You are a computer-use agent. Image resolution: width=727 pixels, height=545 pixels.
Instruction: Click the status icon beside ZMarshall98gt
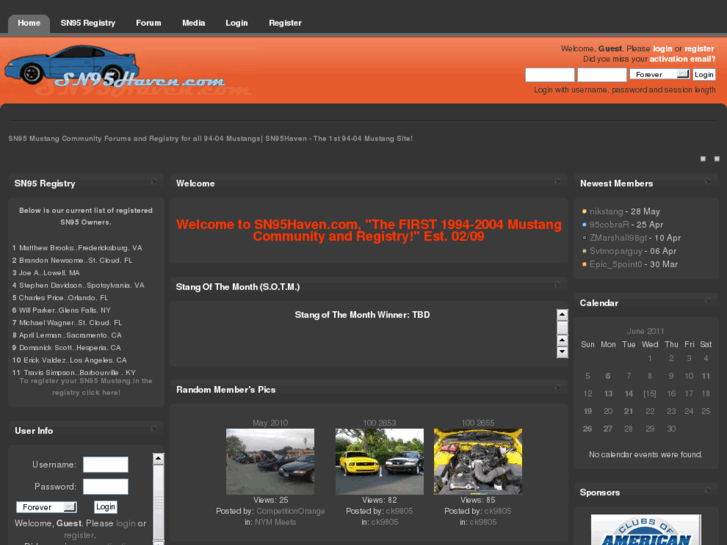pyautogui.click(x=584, y=238)
